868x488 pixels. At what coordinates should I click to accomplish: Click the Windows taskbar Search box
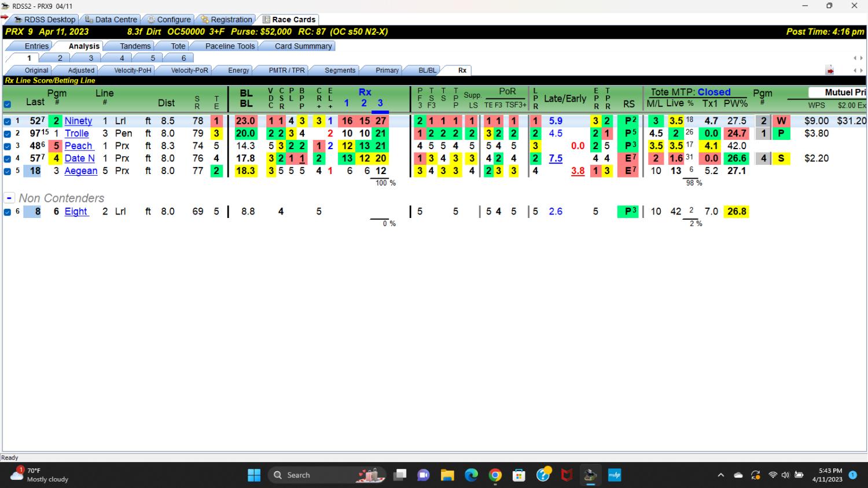(x=326, y=475)
